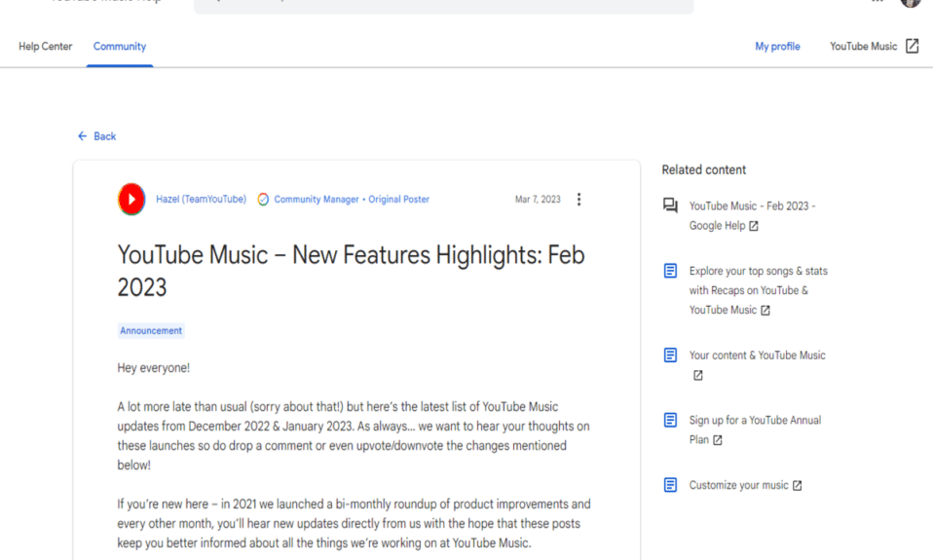Click article icon beside Customize your music
Screen dimensions: 933x560
671,485
